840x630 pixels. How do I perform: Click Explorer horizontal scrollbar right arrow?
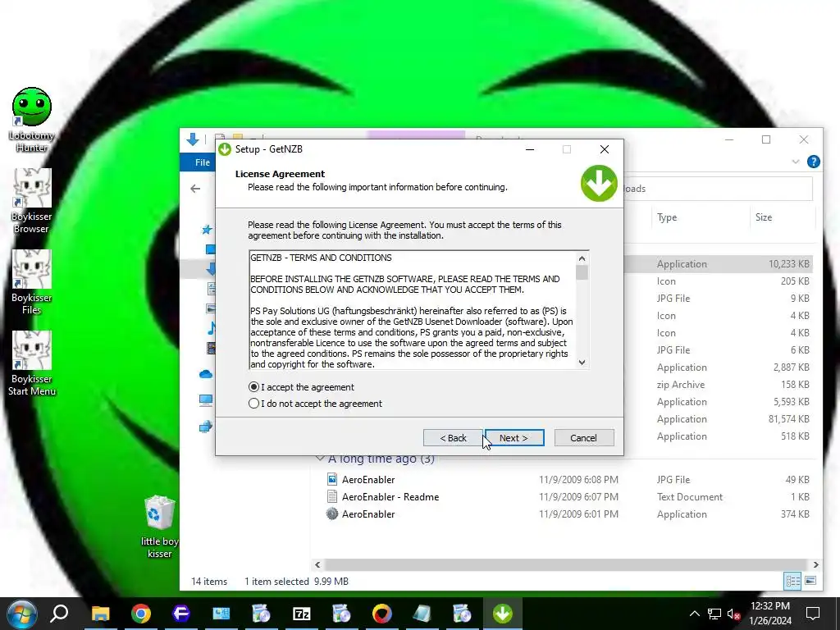[816, 564]
